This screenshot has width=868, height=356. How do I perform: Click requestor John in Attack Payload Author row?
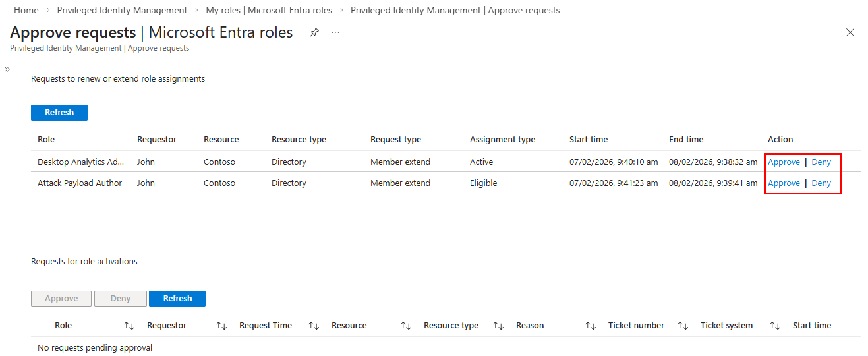point(146,183)
